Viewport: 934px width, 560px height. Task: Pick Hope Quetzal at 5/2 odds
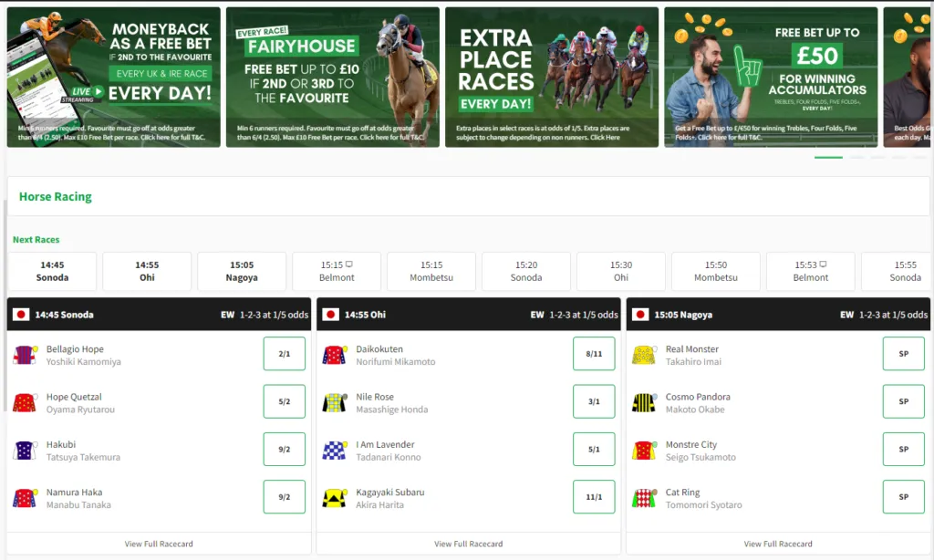tap(285, 401)
